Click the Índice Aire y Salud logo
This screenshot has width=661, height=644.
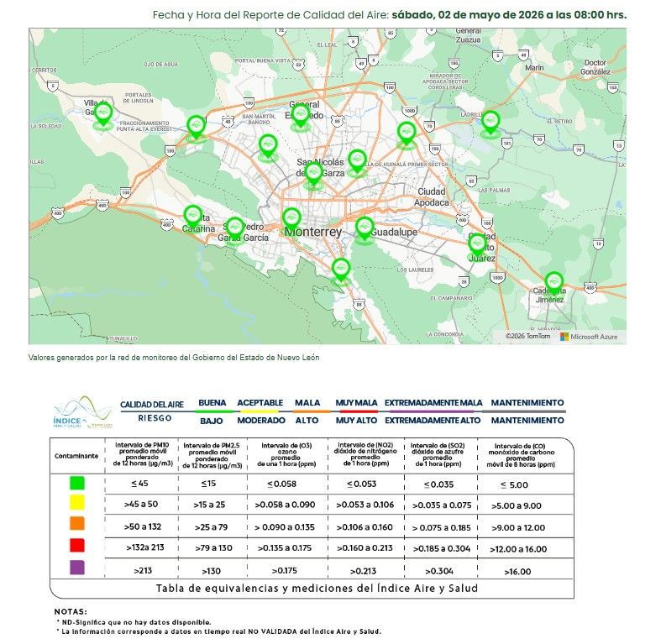pos(82,412)
